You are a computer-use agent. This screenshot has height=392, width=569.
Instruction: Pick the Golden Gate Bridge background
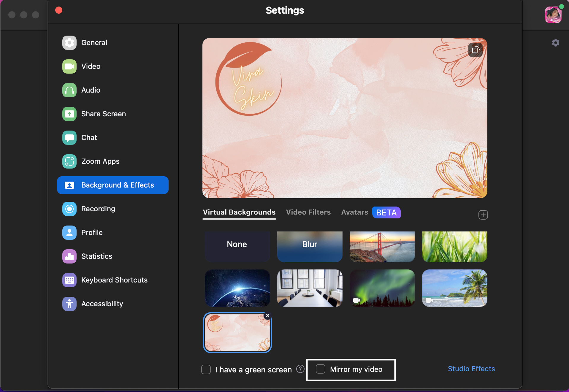pyautogui.click(x=382, y=246)
